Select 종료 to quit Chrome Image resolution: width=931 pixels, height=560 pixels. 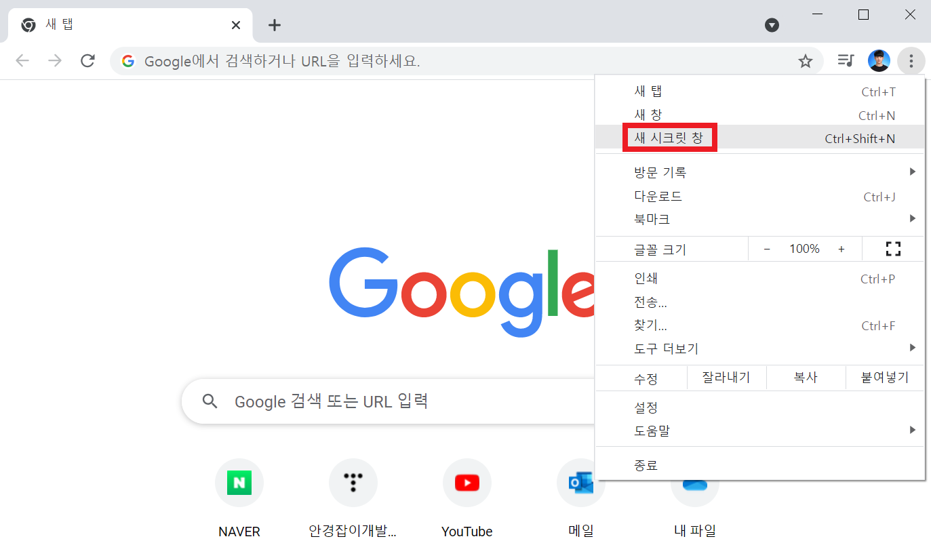pos(760,465)
